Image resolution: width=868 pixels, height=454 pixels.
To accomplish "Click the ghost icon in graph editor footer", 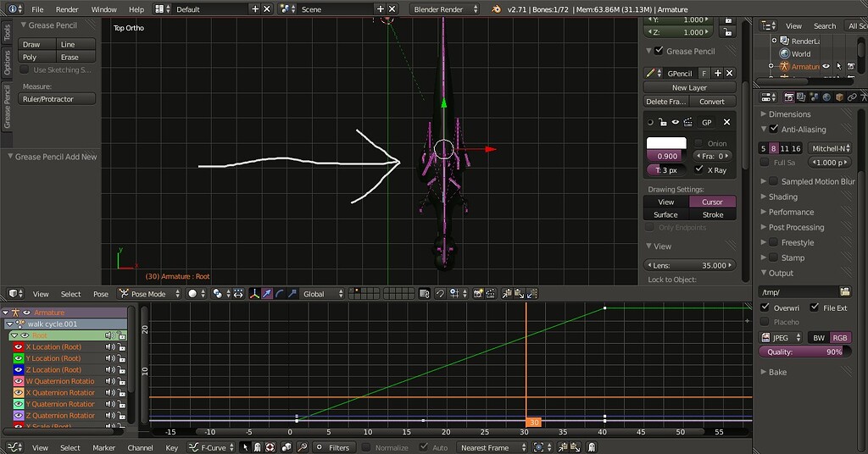I will [x=591, y=447].
